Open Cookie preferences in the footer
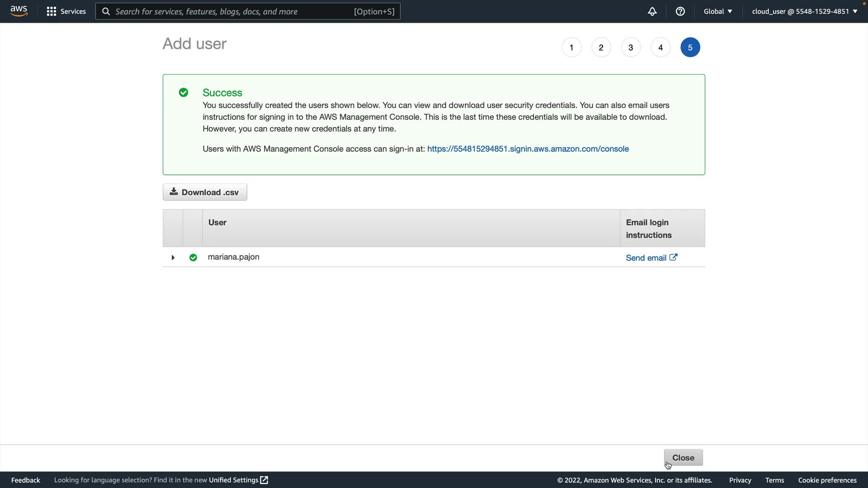The width and height of the screenshot is (868, 488). [x=827, y=480]
